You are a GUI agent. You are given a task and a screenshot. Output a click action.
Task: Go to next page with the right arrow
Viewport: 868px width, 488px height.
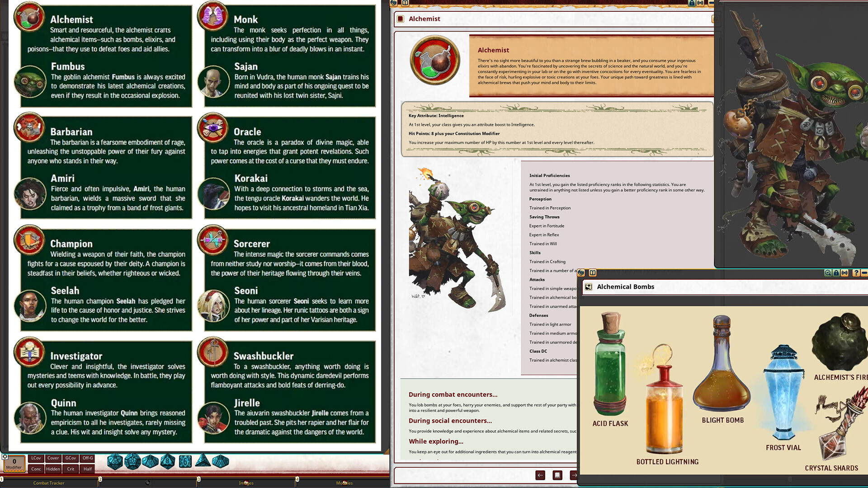pyautogui.click(x=575, y=475)
